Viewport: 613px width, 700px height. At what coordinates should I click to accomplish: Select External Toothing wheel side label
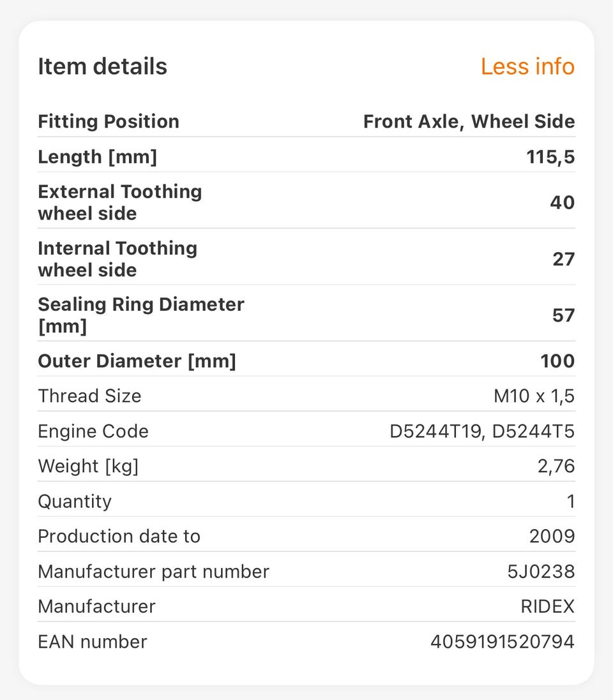[x=119, y=202]
